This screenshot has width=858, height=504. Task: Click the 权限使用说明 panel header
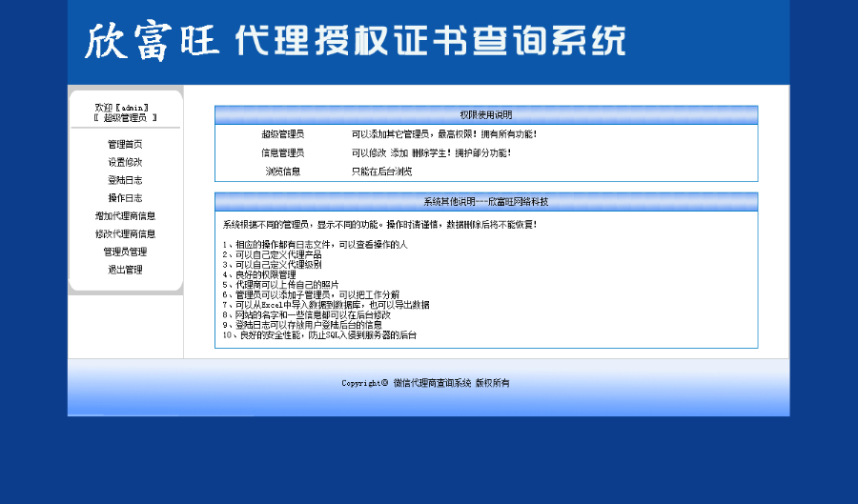(x=486, y=114)
